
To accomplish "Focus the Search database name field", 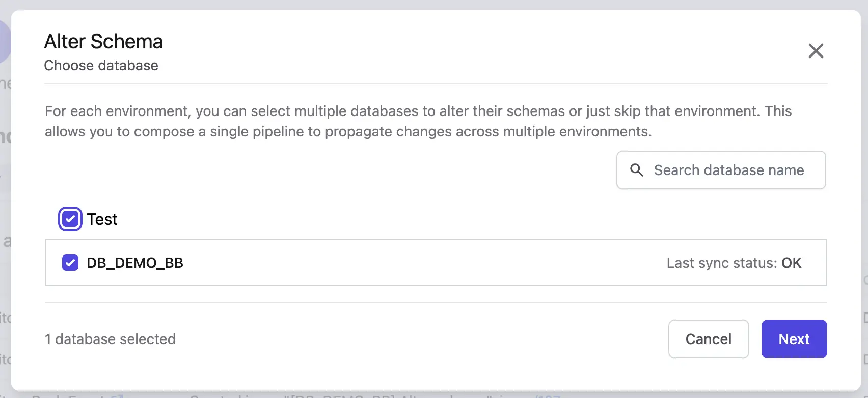I will 721,170.
